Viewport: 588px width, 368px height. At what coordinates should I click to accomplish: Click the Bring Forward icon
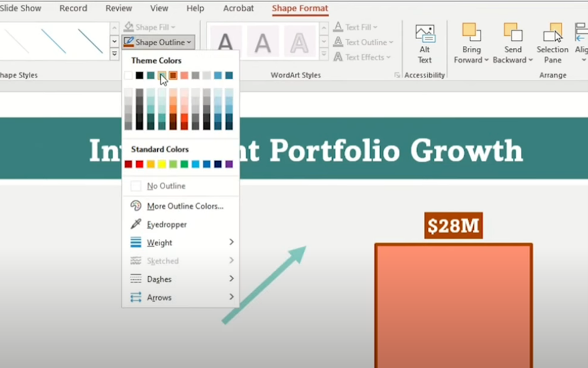pyautogui.click(x=471, y=33)
